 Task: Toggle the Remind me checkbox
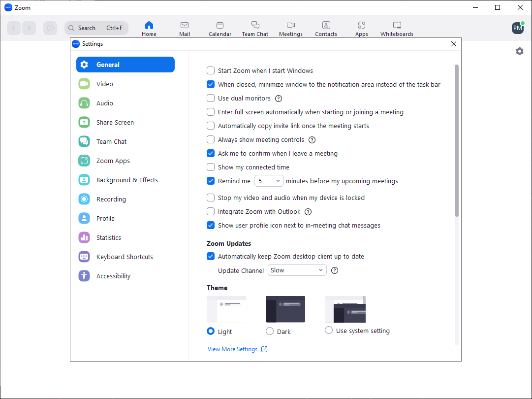coord(211,181)
